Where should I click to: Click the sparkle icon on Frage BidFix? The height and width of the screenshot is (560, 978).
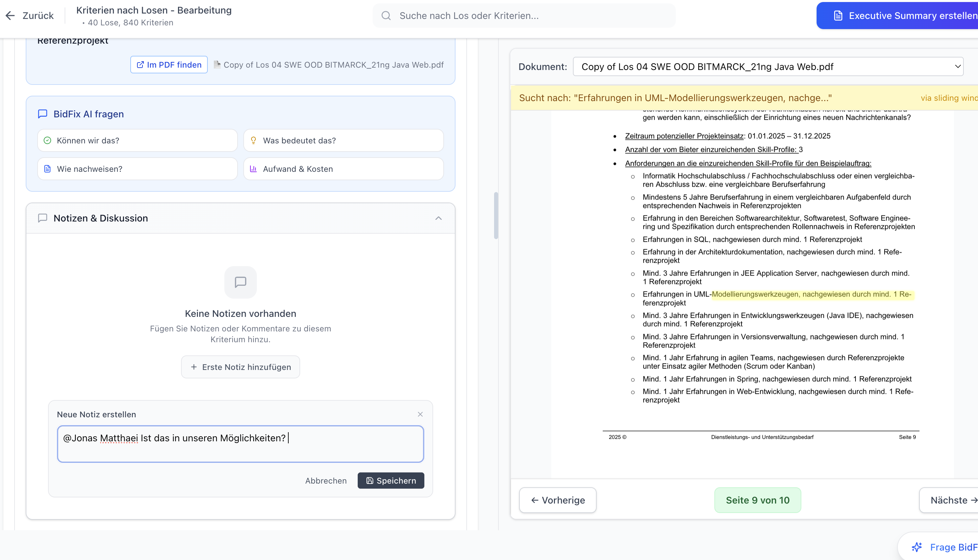tap(917, 546)
